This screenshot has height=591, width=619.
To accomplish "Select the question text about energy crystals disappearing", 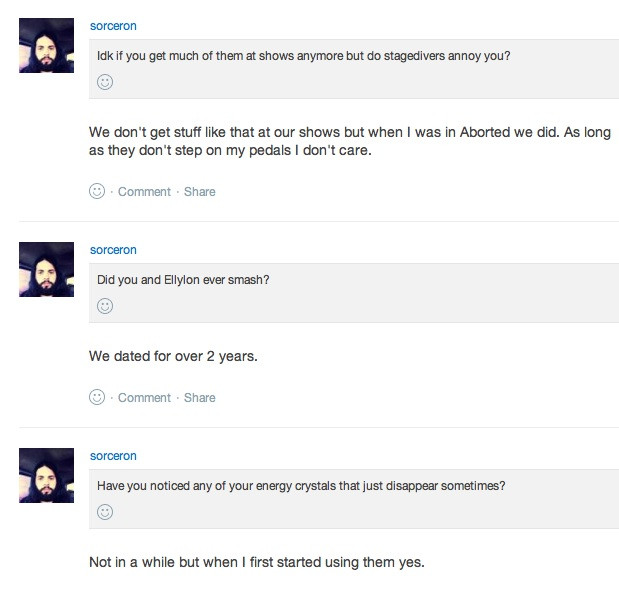I will [x=300, y=485].
